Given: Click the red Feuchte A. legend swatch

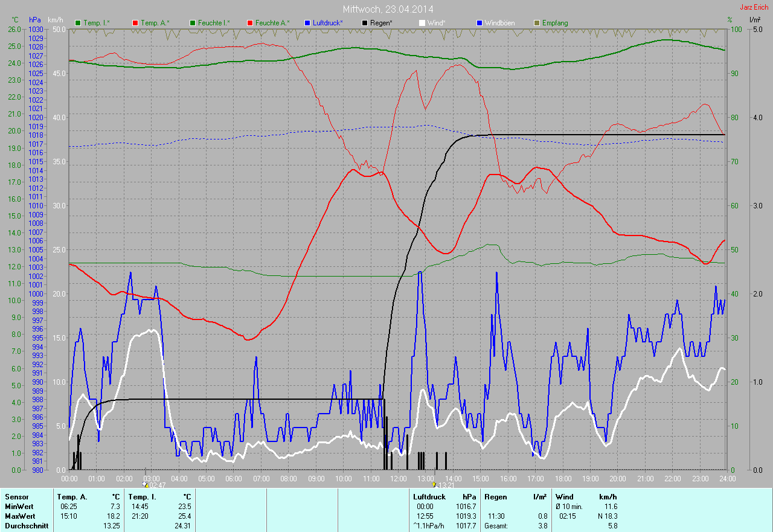Looking at the screenshot, I should pyautogui.click(x=249, y=23).
